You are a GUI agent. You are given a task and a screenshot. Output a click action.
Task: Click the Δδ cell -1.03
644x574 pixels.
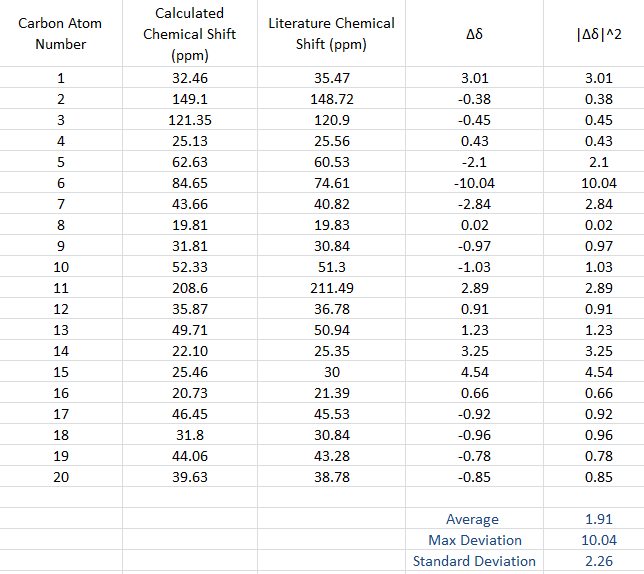click(474, 266)
